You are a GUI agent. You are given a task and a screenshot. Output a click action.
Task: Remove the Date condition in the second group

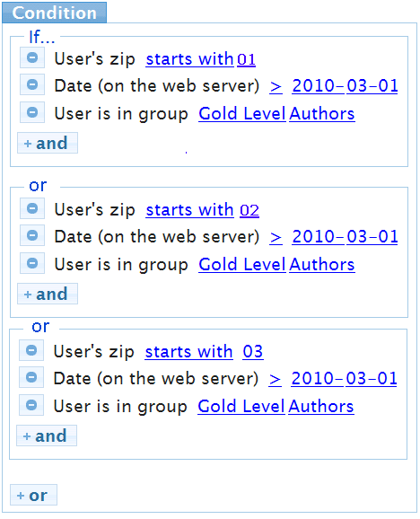point(32,235)
